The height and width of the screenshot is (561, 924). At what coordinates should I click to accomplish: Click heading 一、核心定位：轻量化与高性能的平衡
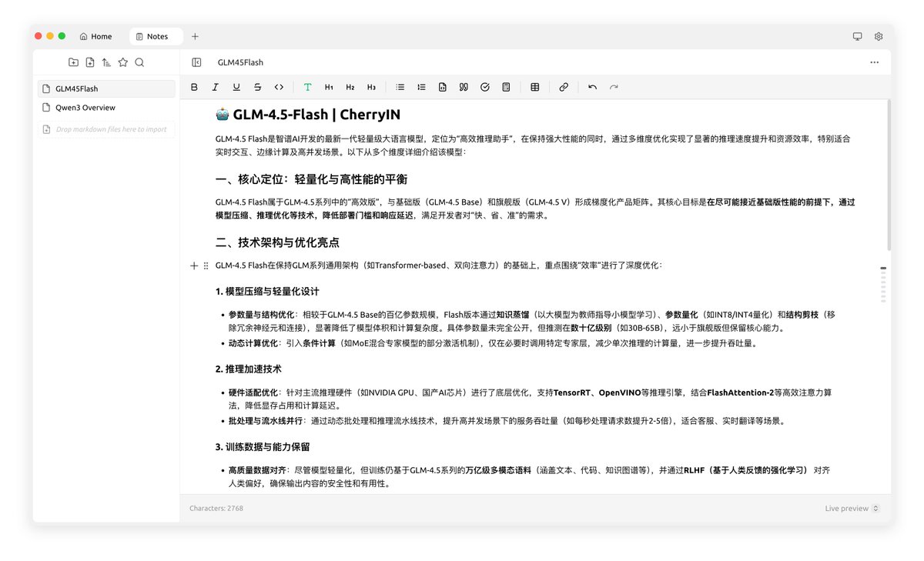[x=311, y=179]
